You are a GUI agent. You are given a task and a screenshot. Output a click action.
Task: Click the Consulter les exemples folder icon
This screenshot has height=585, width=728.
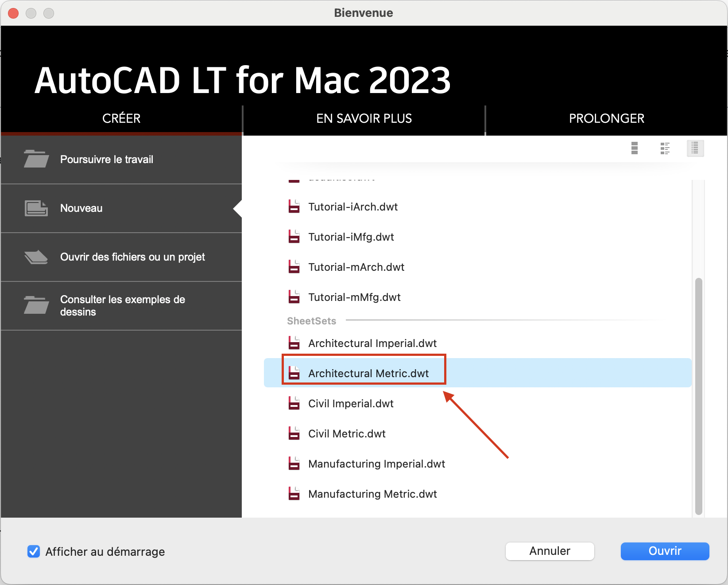point(36,305)
